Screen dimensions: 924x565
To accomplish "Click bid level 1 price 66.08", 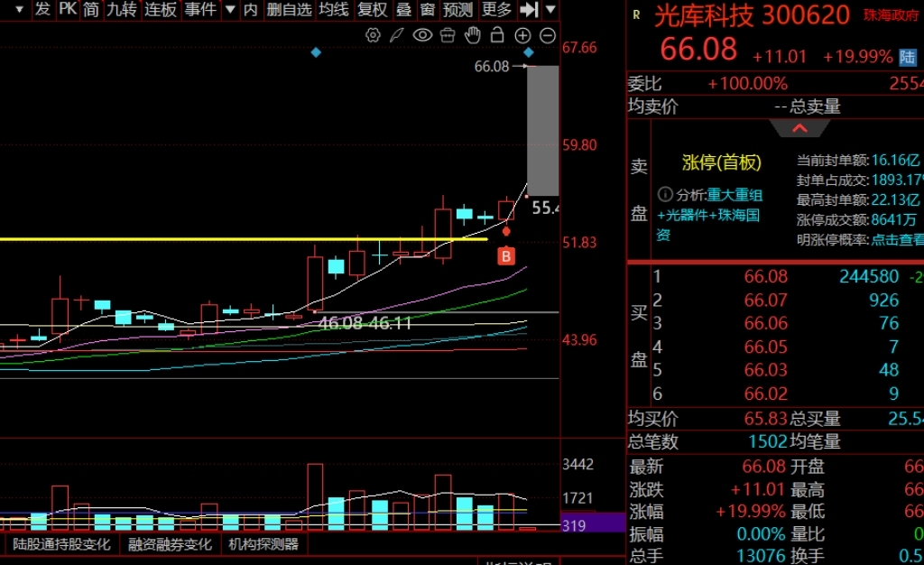I will [x=765, y=276].
